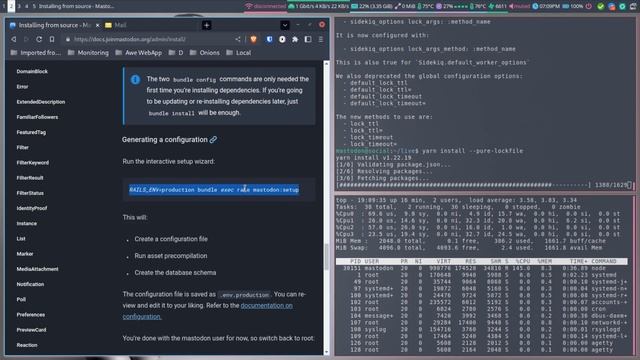
Task: Click the round white extension icon
Action: pyautogui.click(x=282, y=39)
